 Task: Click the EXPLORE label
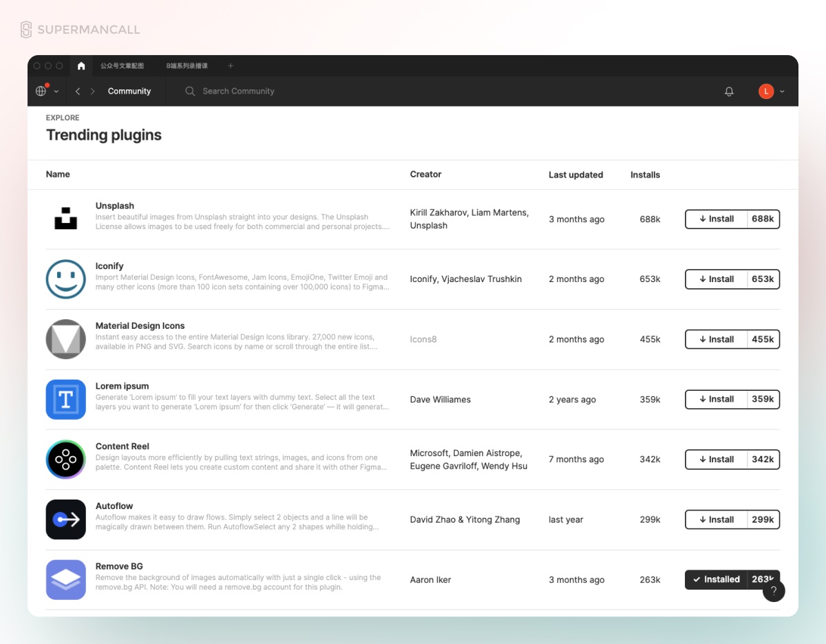(63, 118)
